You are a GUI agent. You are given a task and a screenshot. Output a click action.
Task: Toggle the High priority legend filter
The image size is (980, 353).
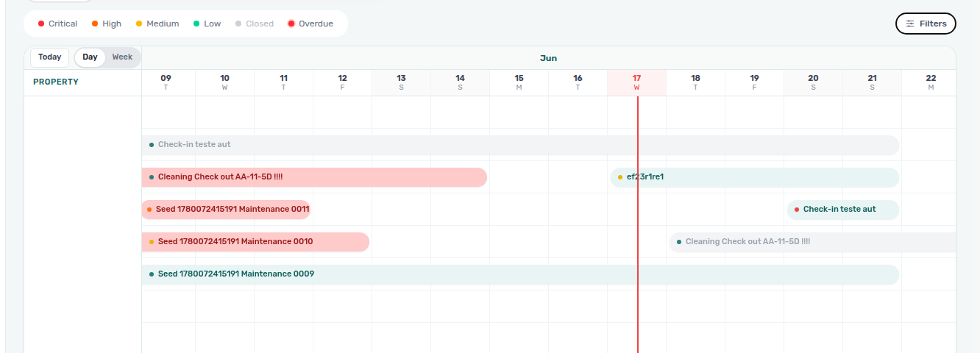click(x=107, y=24)
